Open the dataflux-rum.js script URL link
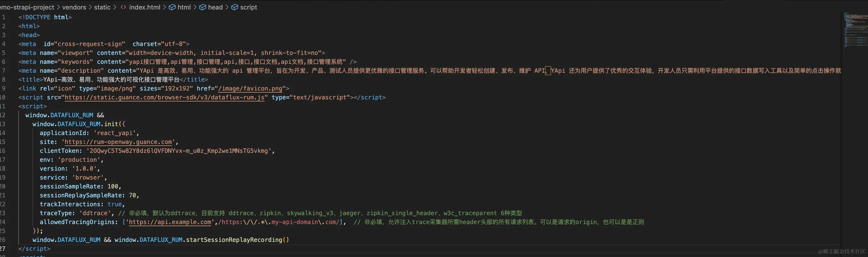Viewport: 868px width, 257px height. point(164,98)
